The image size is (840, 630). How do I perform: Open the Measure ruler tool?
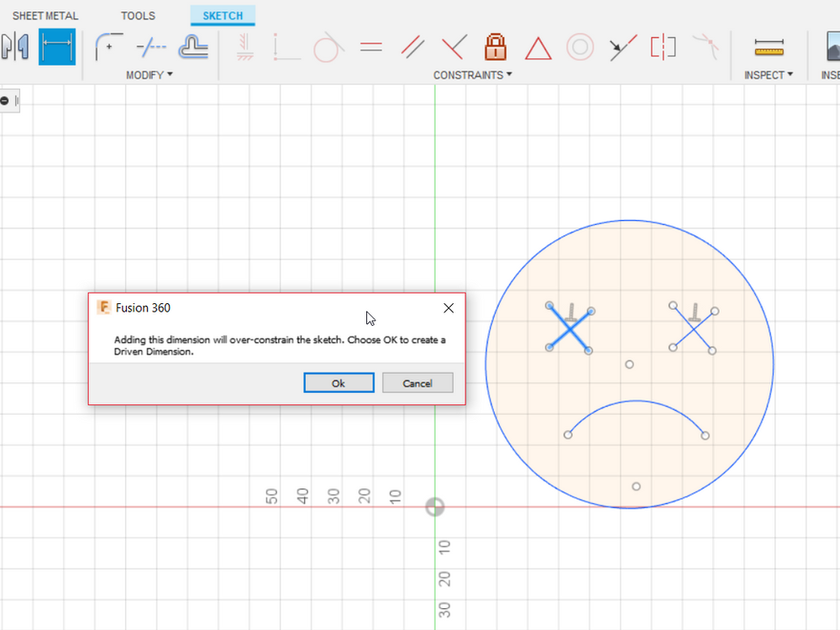769,48
